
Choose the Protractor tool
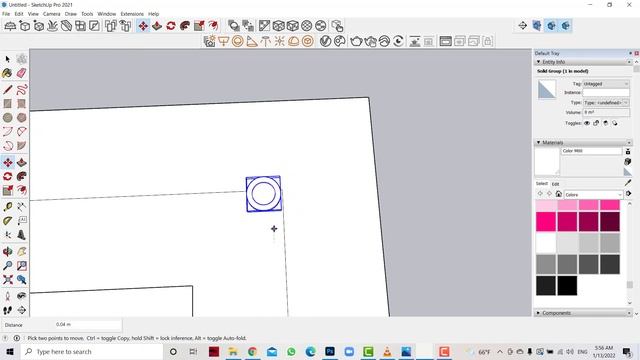click(7, 221)
